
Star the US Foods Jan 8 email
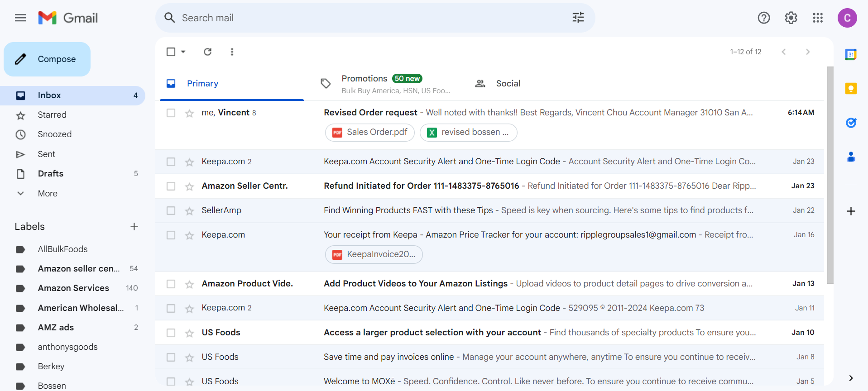[x=189, y=358]
